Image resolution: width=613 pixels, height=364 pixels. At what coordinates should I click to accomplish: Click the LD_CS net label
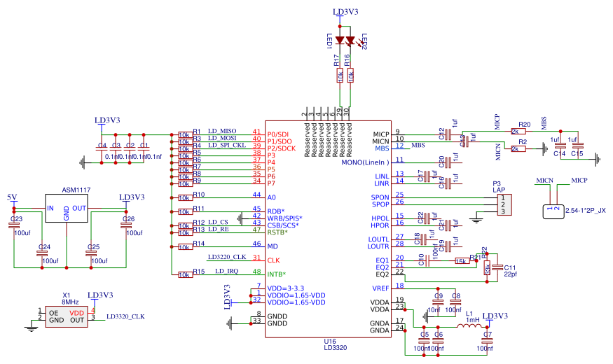click(x=218, y=222)
